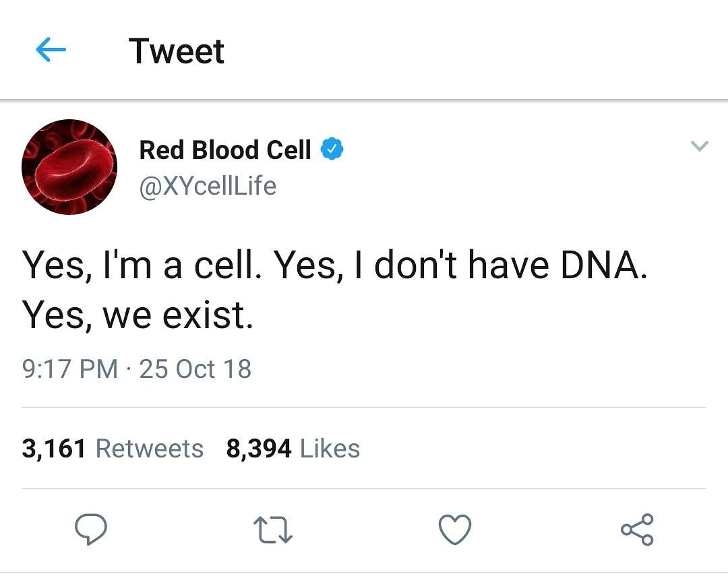Open the Red Blood Cell display name
This screenshot has height=576, width=728.
pos(225,150)
